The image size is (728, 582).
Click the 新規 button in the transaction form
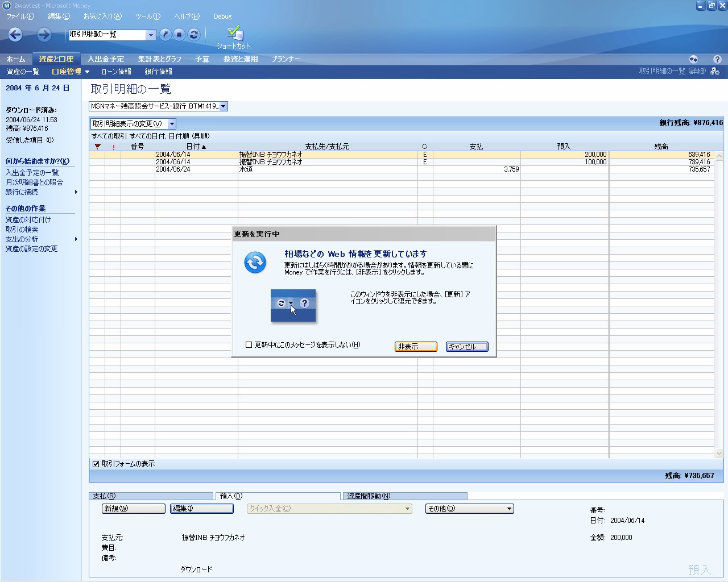(134, 509)
